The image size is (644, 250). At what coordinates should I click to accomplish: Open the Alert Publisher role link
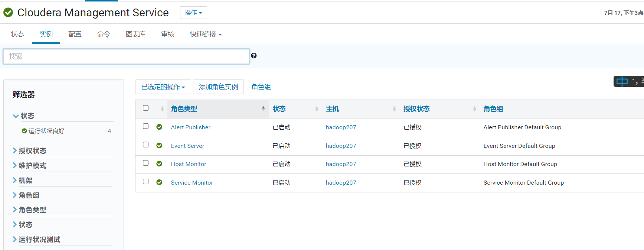190,127
